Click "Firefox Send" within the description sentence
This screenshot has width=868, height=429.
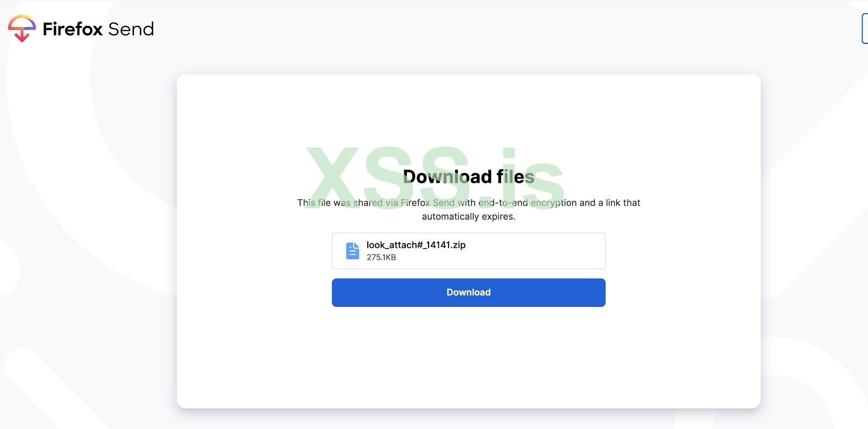pos(427,203)
